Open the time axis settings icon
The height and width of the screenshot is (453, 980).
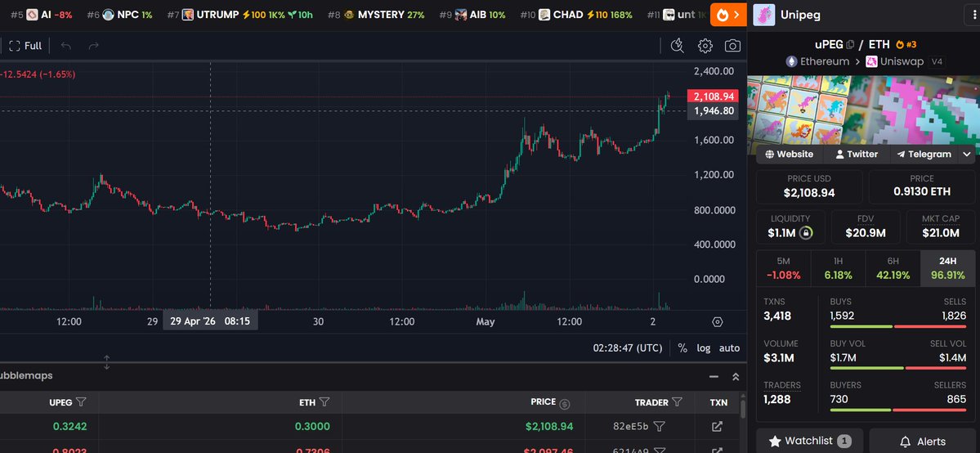pos(718,321)
